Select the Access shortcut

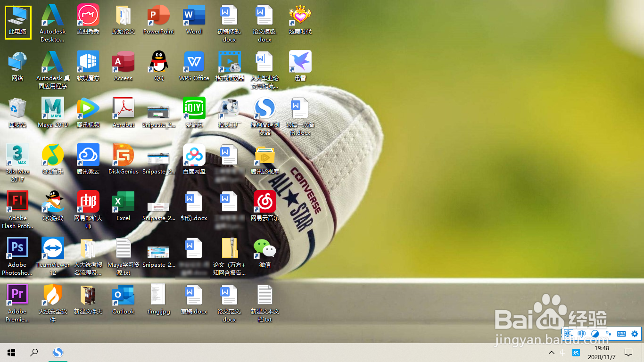[124, 66]
